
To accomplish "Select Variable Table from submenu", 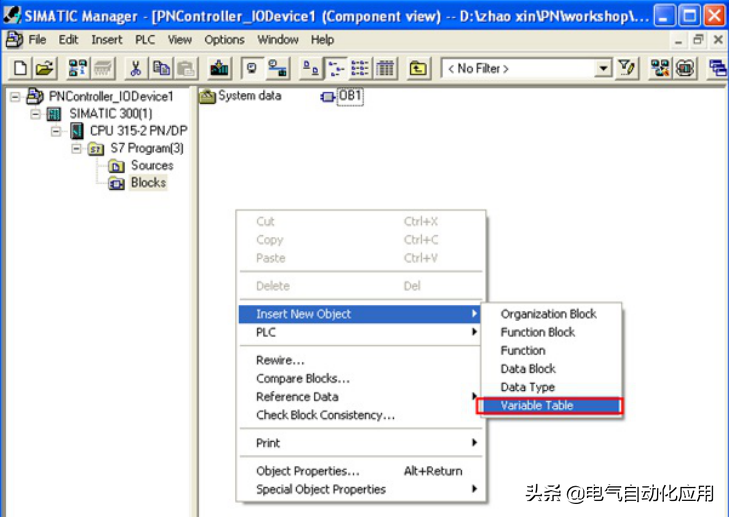I will coord(550,405).
